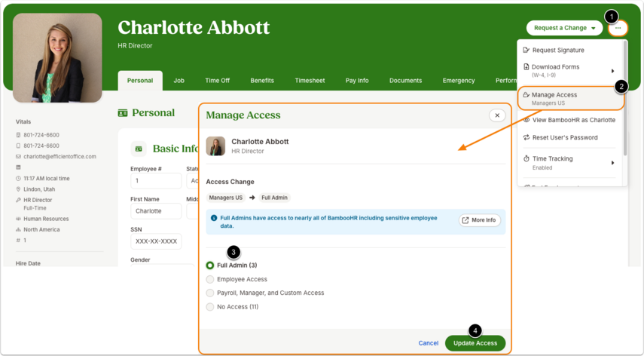Click the email envelope icon in Vitals
644x356 pixels.
[18, 157]
